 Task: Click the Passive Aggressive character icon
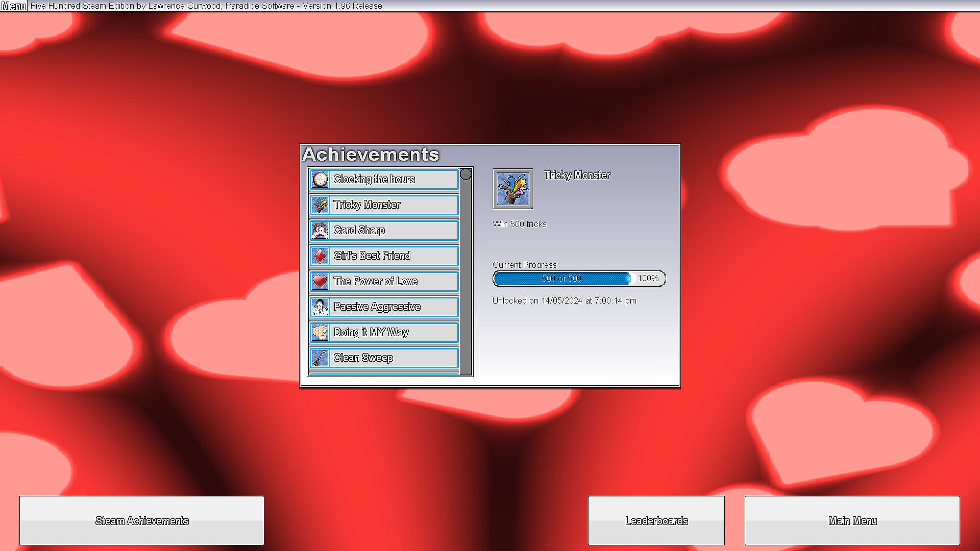320,307
